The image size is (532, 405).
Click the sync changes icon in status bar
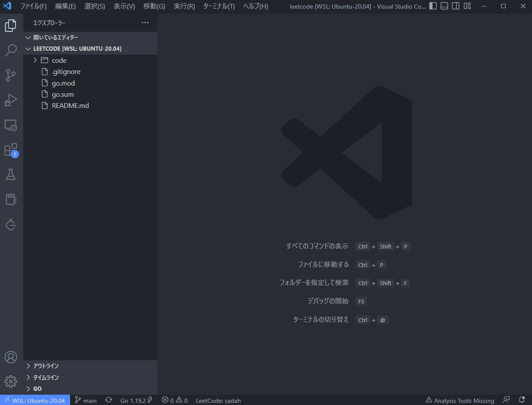(109, 400)
